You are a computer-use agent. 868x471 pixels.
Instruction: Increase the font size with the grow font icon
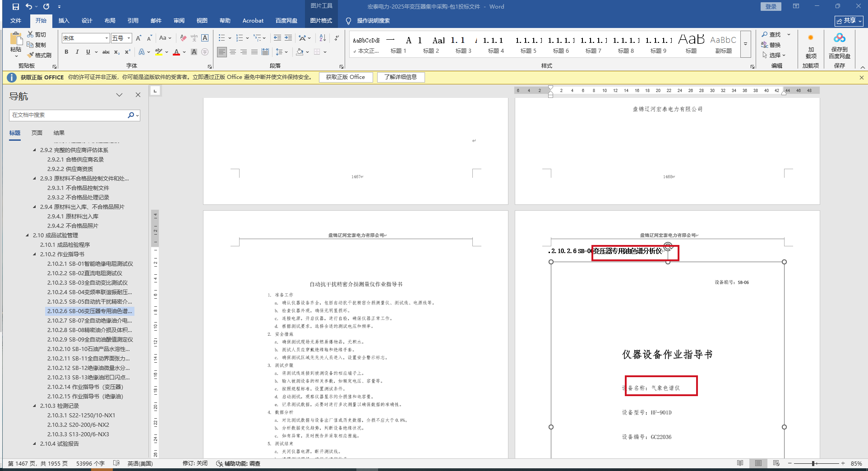139,38
